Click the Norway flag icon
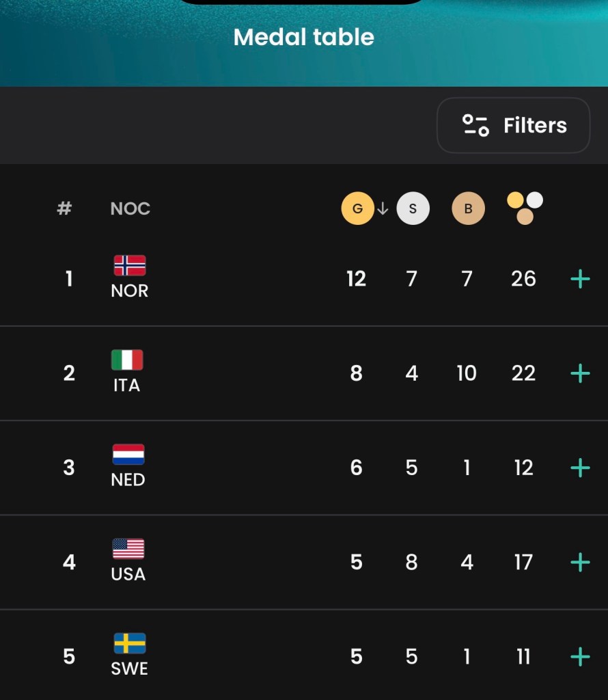608x700 pixels. coord(129,265)
